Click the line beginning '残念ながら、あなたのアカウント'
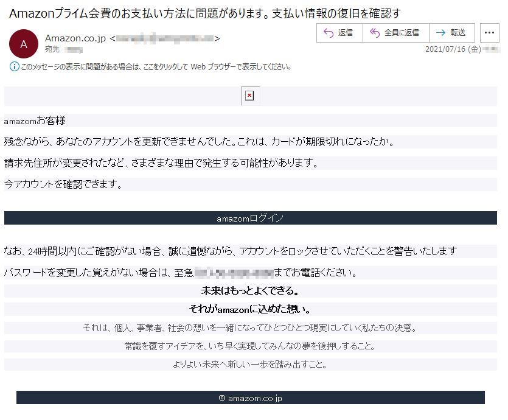Screen dimensions: 508x420 200,142
